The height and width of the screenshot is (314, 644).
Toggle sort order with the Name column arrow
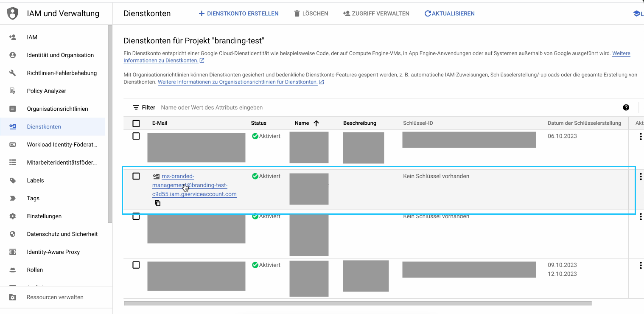coord(316,123)
